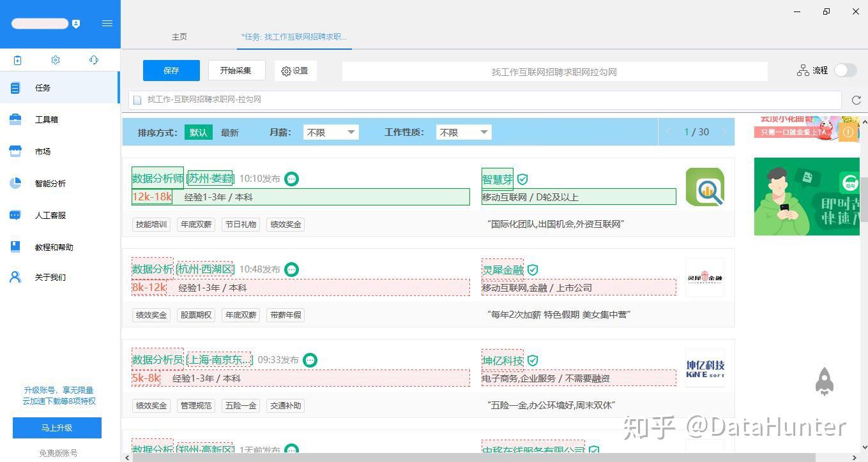Go to previous page arrow

pos(669,131)
